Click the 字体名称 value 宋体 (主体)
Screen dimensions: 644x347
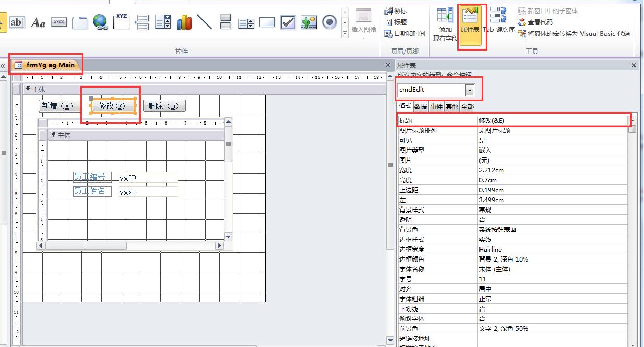(x=552, y=269)
